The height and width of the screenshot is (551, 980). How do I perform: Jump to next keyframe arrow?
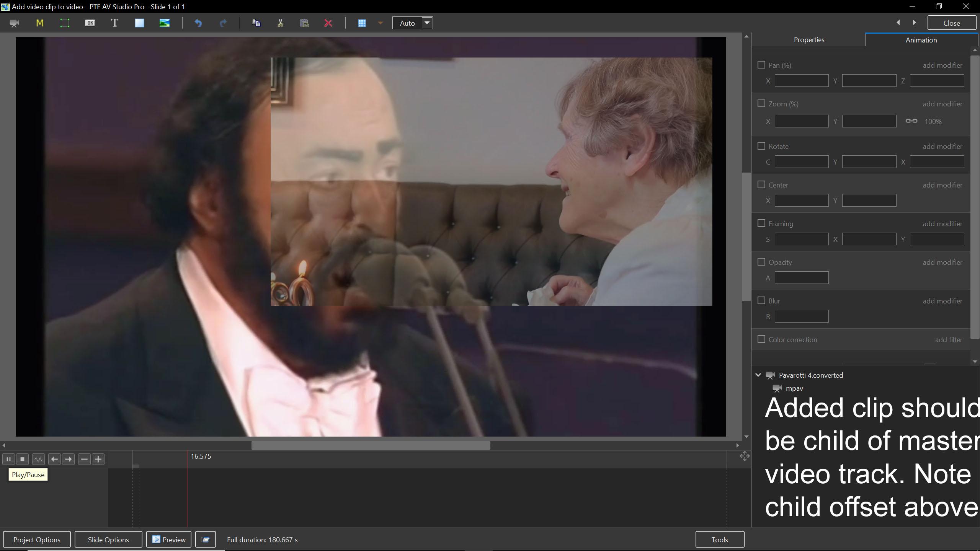[68, 459]
